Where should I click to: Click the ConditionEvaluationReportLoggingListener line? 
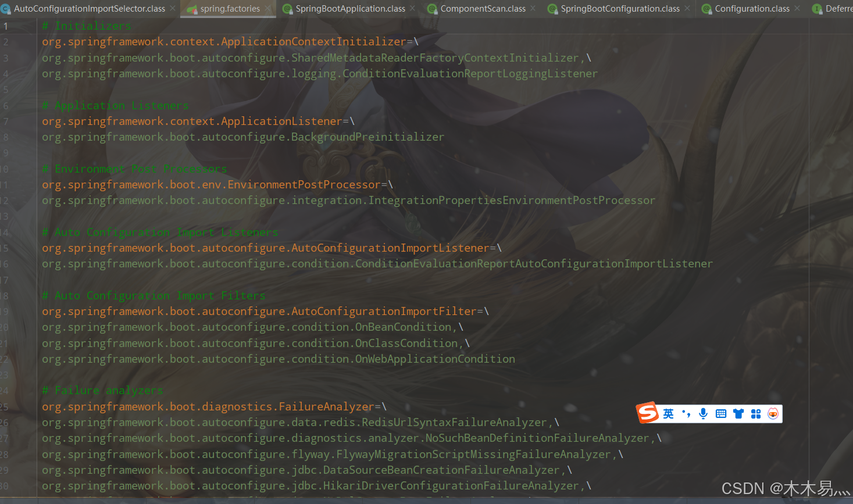(320, 74)
